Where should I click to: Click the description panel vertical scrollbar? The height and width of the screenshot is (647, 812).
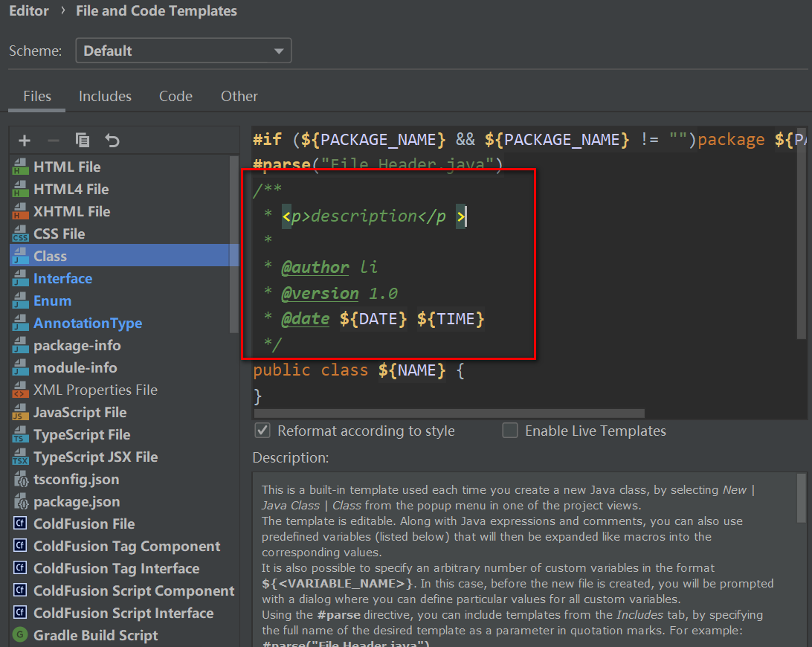pos(801,498)
